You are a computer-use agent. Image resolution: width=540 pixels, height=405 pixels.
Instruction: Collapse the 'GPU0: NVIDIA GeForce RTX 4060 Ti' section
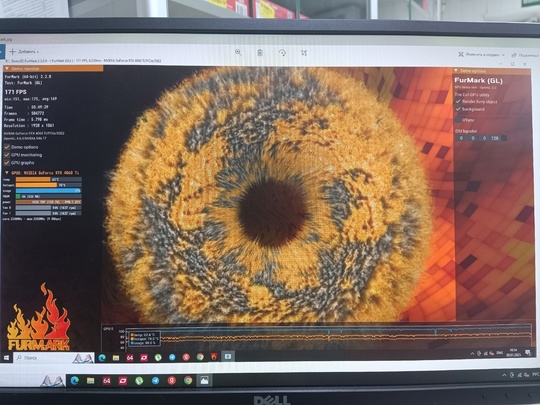click(x=42, y=173)
